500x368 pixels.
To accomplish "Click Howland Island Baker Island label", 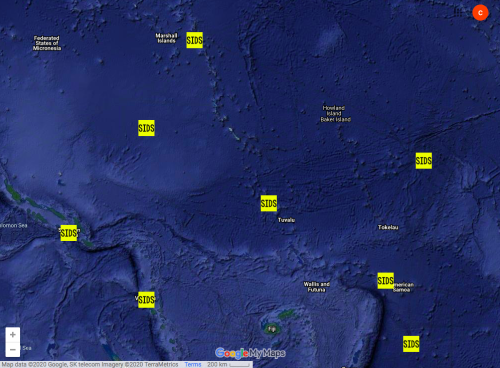I will coord(335,114).
